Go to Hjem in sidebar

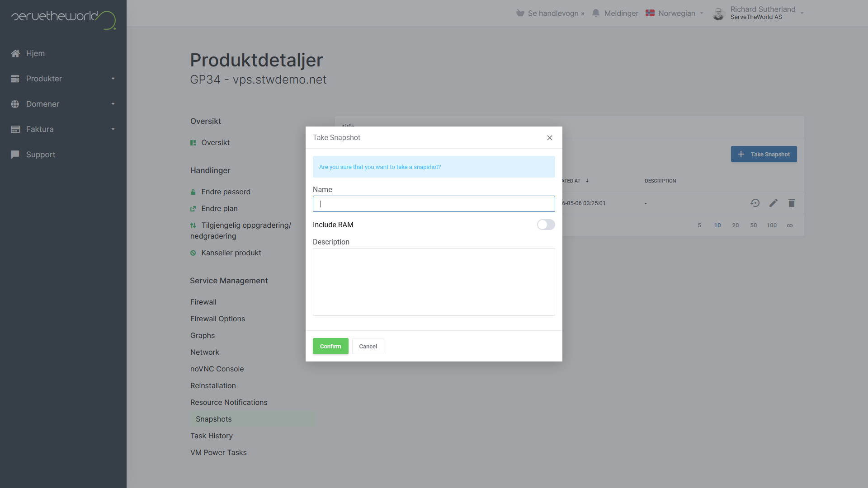(35, 53)
